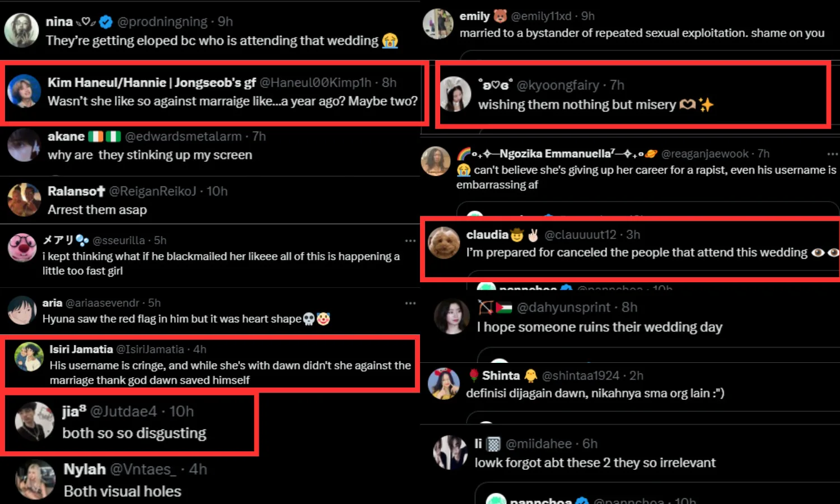Open akane's profile avatar
The width and height of the screenshot is (840, 504).
pyautogui.click(x=24, y=145)
